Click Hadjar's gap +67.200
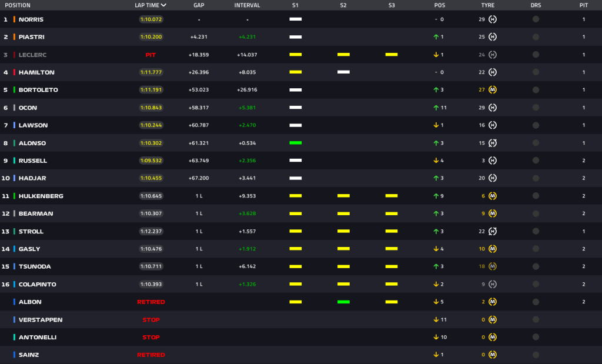Viewport: 602px width, 364px height. 199,178
